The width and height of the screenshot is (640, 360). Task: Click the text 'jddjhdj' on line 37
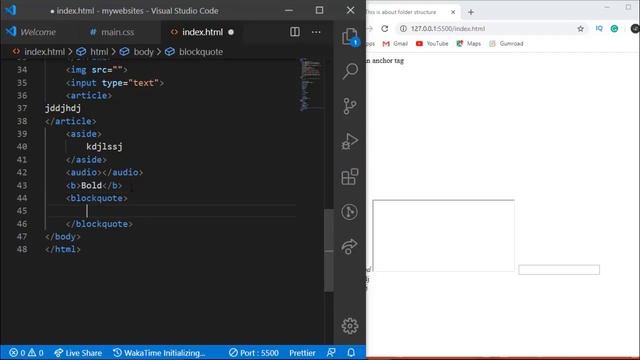[x=63, y=108]
